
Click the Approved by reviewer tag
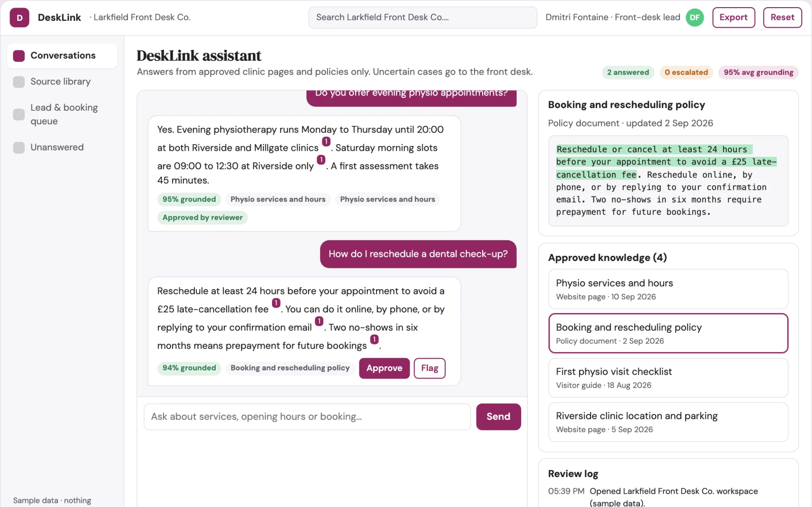coord(202,218)
